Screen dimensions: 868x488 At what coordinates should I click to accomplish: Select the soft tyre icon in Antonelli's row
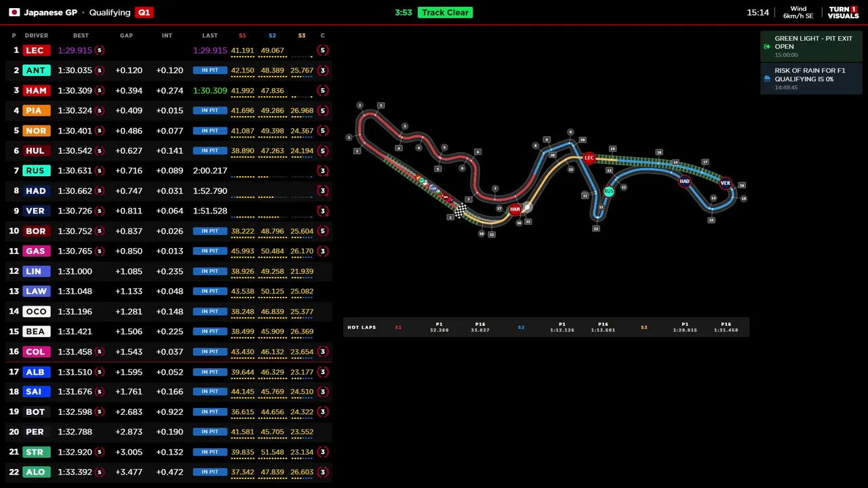pos(99,70)
